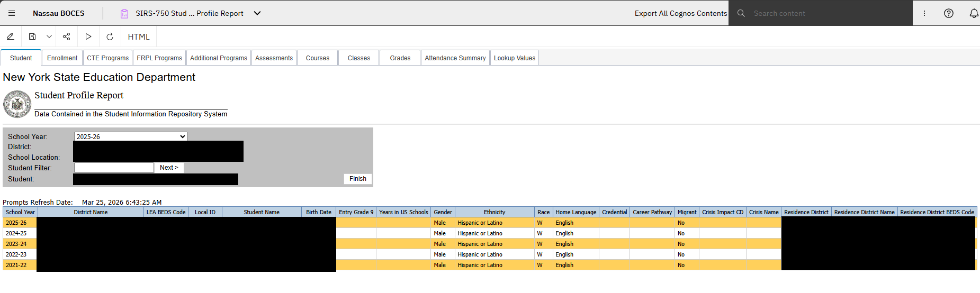The image size is (980, 293).
Task: Click the District Name column header
Action: [91, 212]
